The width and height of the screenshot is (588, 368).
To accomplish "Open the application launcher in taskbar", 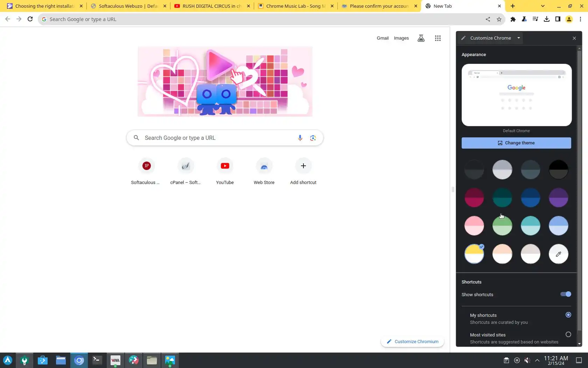I will [x=8, y=360].
